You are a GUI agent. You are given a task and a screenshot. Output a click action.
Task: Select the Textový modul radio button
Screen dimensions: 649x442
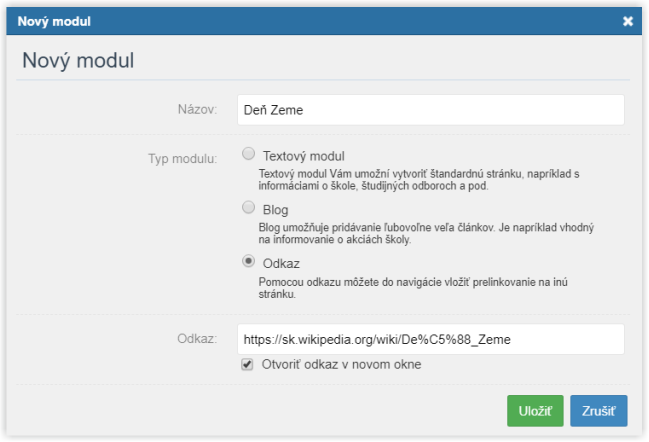pyautogui.click(x=248, y=154)
